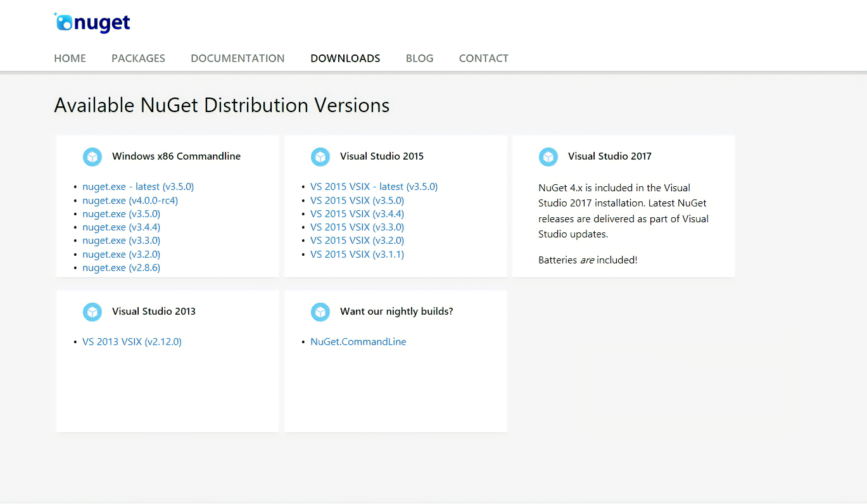This screenshot has width=867, height=504.
Task: Select the Downloads menu item
Action: click(x=345, y=58)
